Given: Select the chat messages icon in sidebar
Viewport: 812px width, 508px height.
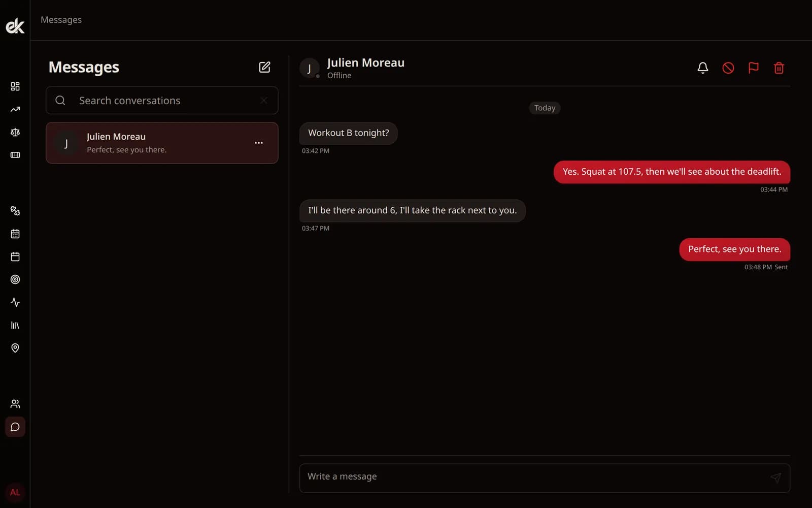Looking at the screenshot, I should point(15,427).
